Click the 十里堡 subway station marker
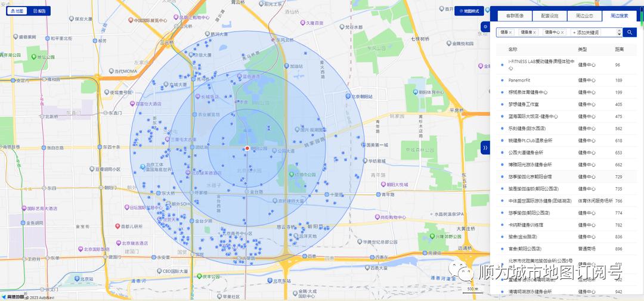 pos(327,194)
